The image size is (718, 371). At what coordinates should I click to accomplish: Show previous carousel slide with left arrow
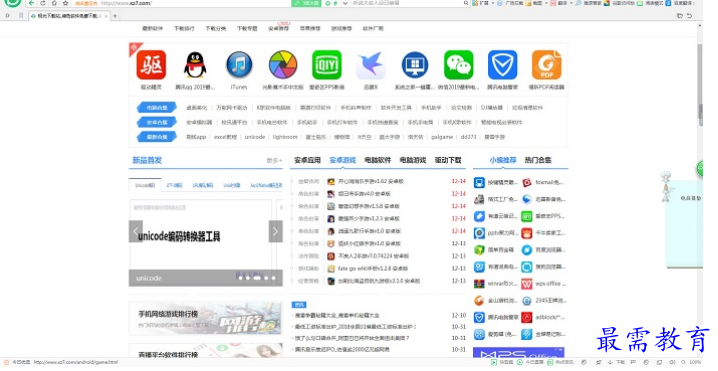pyautogui.click(x=136, y=232)
